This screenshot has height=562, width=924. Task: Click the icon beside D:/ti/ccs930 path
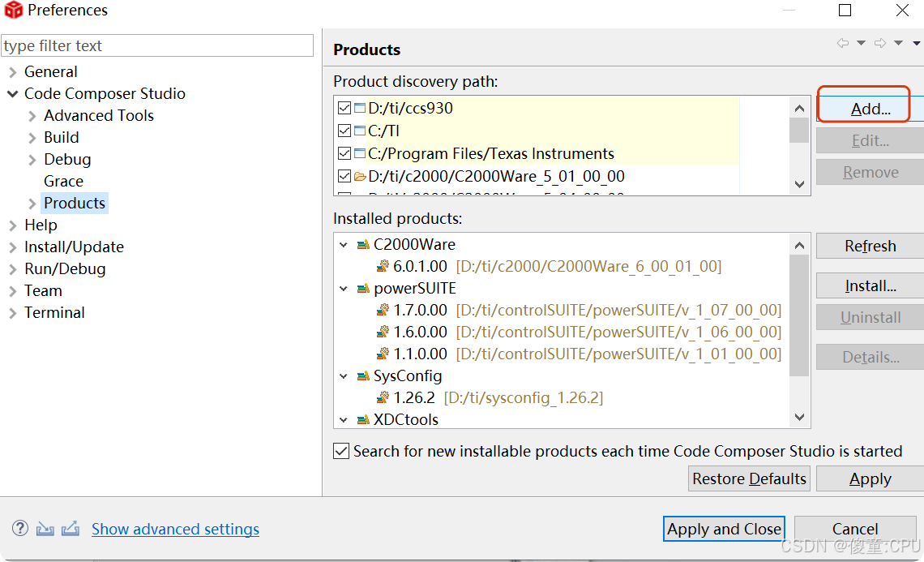(360, 108)
